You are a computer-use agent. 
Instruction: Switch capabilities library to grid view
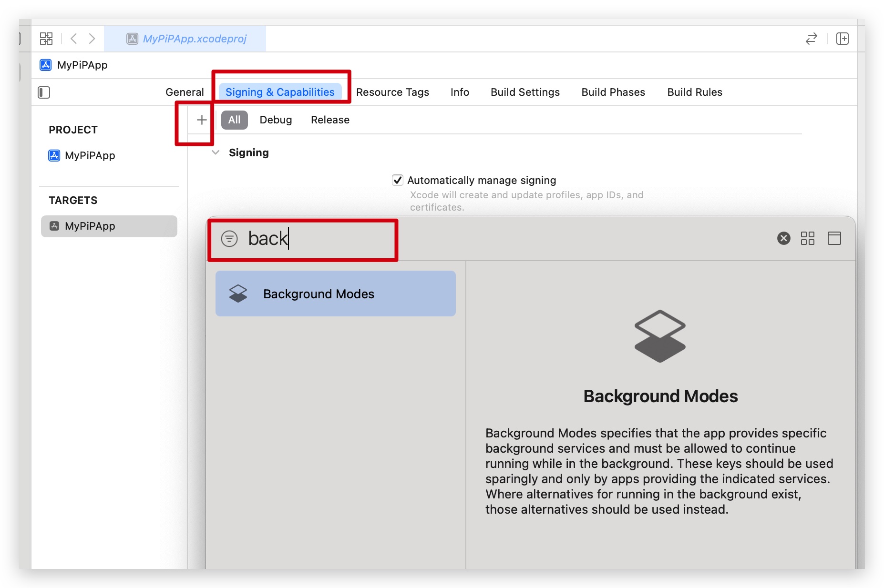click(x=808, y=238)
